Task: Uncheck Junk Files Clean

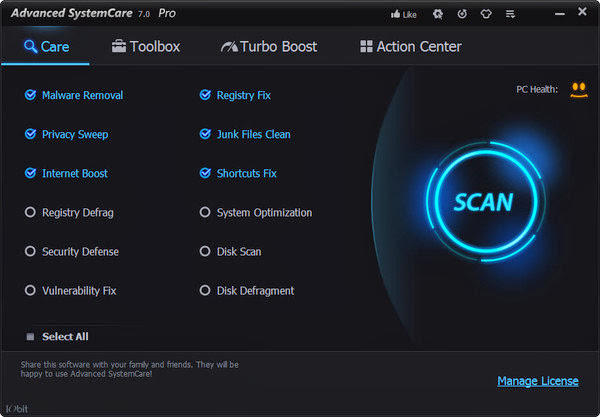Action: (x=205, y=134)
